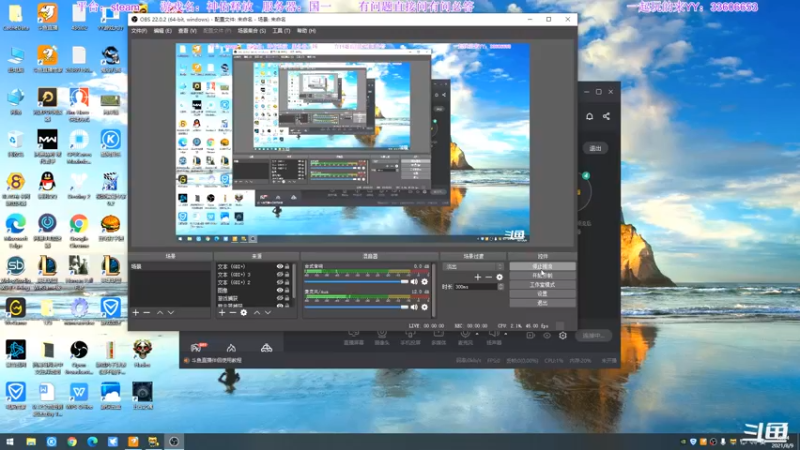
Task: Open the settings gear in Douyu toolbar
Action: [563, 336]
